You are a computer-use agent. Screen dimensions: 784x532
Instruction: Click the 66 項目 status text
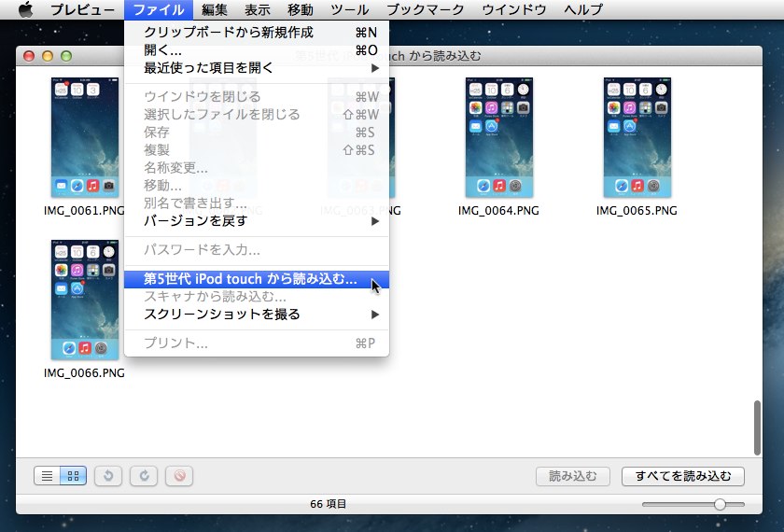point(328,504)
